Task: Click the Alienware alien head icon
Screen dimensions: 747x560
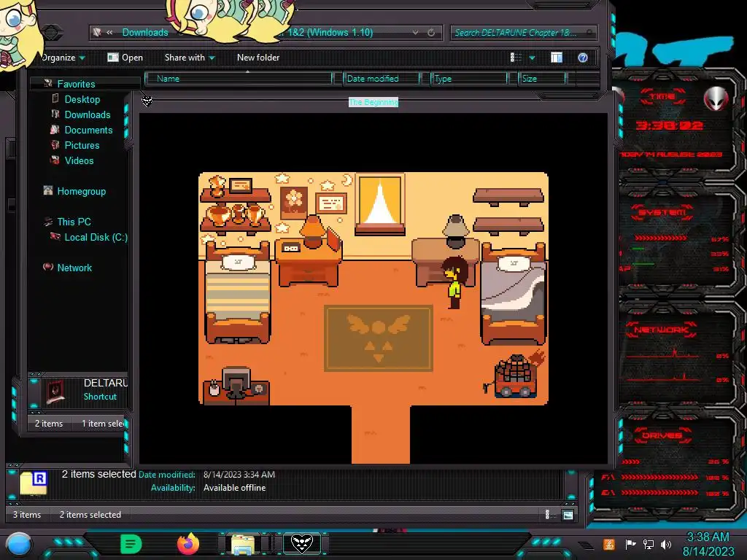Action: (x=716, y=98)
